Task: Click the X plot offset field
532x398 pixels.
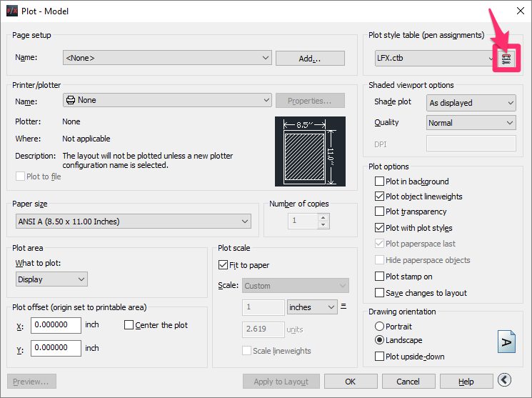Action: coord(56,325)
